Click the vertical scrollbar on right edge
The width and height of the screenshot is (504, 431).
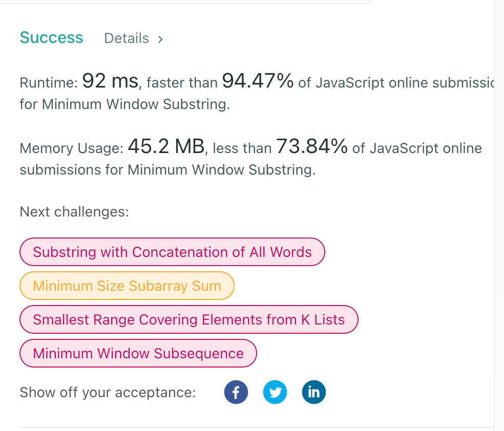[498, 205]
